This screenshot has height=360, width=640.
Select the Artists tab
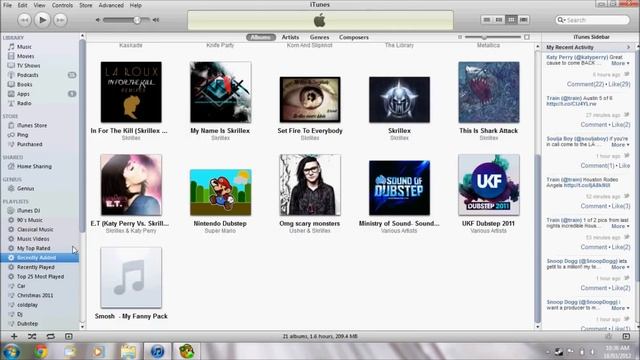pyautogui.click(x=290, y=37)
